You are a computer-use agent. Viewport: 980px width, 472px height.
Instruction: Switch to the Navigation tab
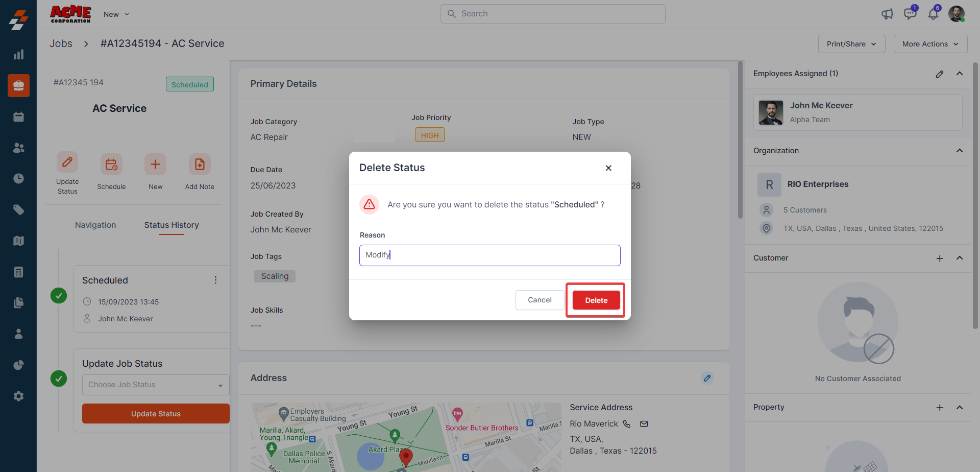(x=95, y=225)
